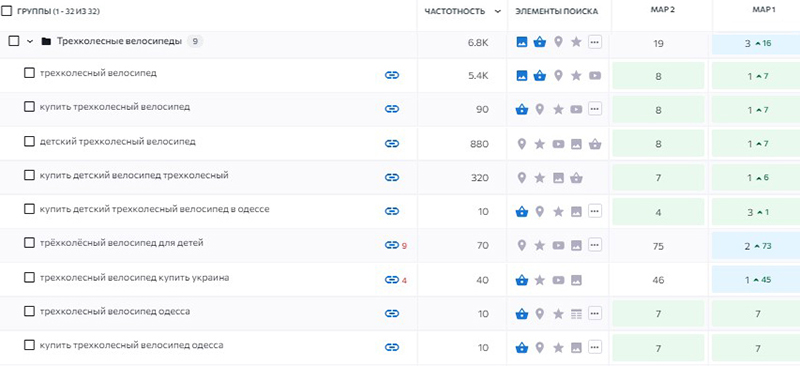Click link icon in детский трехколесный велосипед row
Viewport: 800px width, 366px height.
tap(391, 143)
